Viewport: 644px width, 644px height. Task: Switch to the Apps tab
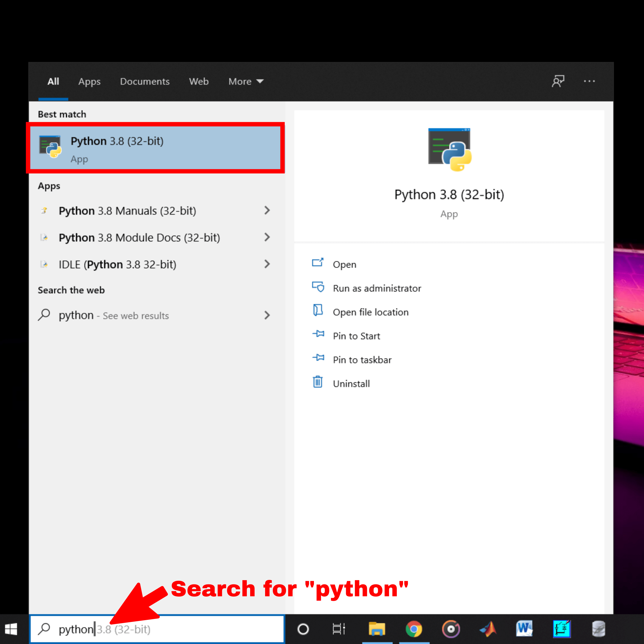click(x=89, y=81)
